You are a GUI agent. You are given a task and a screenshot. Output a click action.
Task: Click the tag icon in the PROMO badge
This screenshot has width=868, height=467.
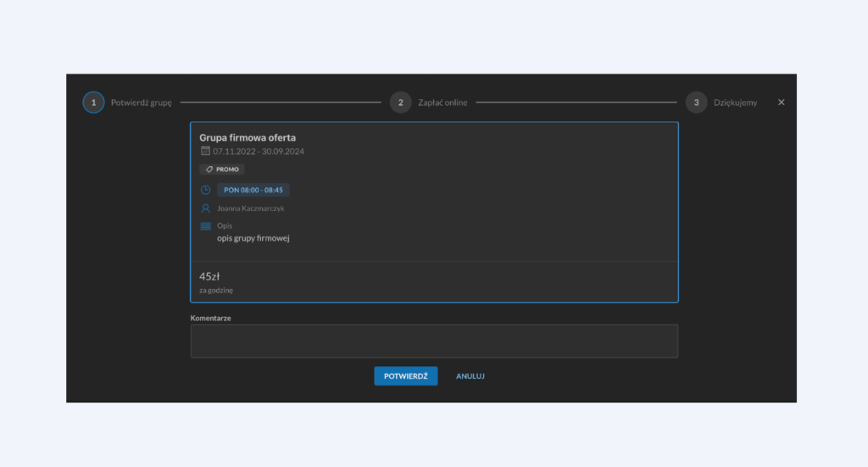[x=209, y=170]
